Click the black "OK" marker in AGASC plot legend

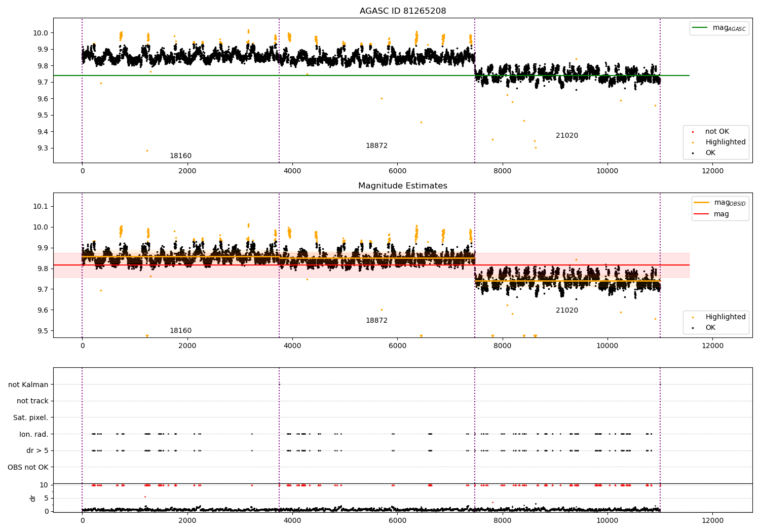693,153
